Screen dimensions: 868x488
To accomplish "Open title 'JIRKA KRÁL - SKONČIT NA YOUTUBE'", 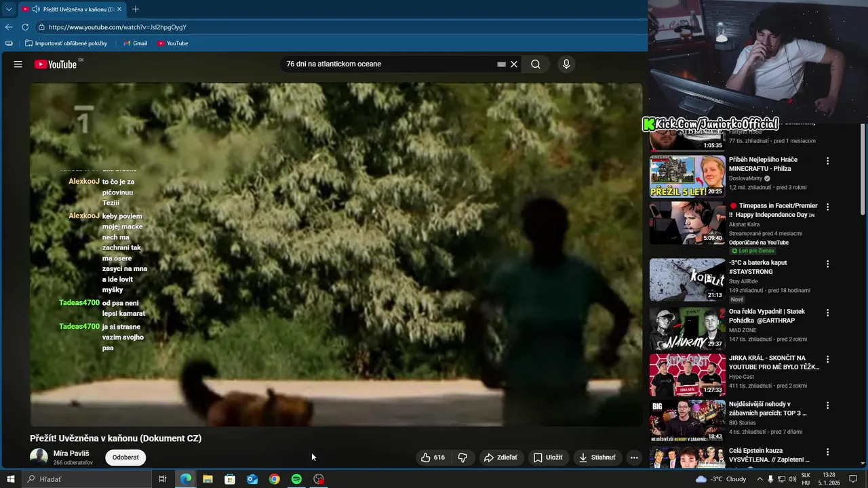I will click(774, 362).
